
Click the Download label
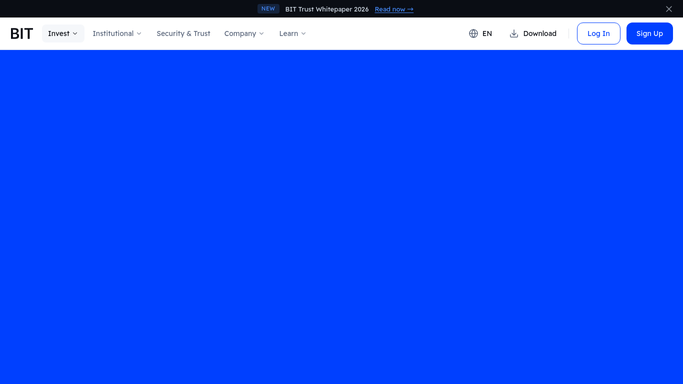coord(540,34)
